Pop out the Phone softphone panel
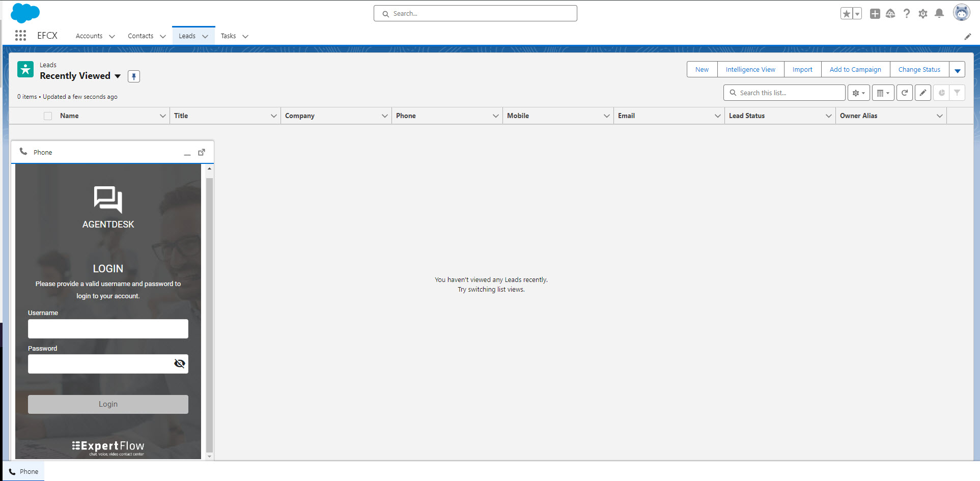 point(202,152)
